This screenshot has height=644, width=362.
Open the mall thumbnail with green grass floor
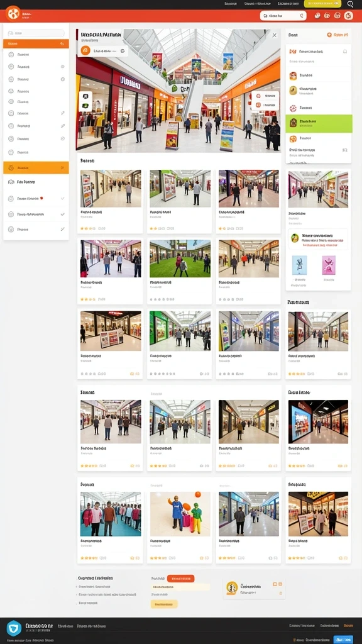click(180, 258)
